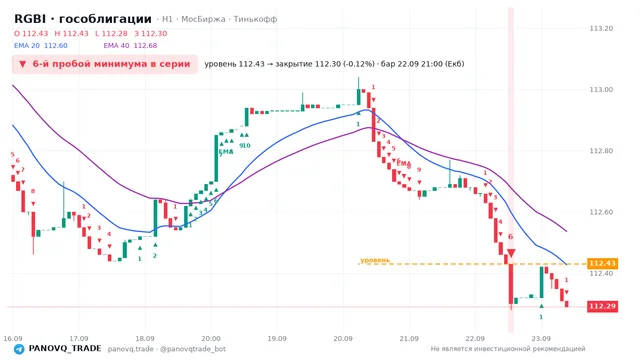
Task: Click the orange 'уровень' line label
Action: click(x=375, y=260)
